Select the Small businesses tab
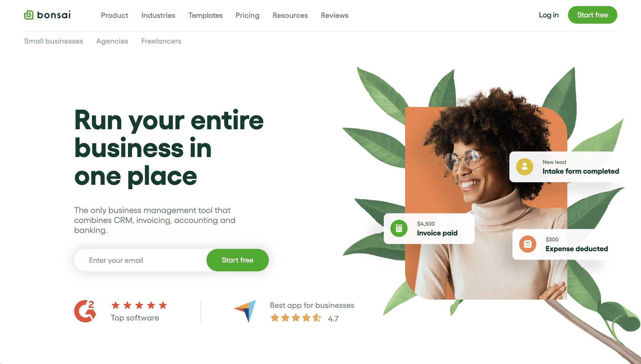The image size is (641, 364). tap(54, 41)
